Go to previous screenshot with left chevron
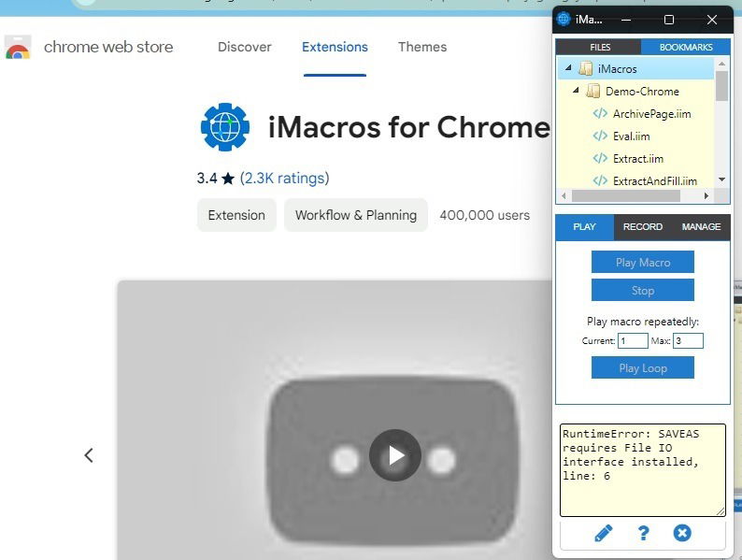Screen dimensions: 742x560 pos(89,455)
